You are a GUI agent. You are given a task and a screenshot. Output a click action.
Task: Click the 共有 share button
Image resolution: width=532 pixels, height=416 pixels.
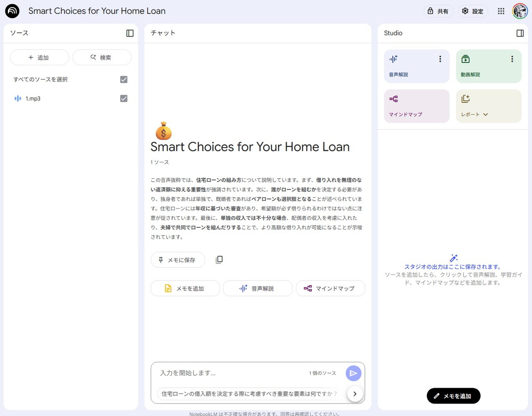pos(438,11)
